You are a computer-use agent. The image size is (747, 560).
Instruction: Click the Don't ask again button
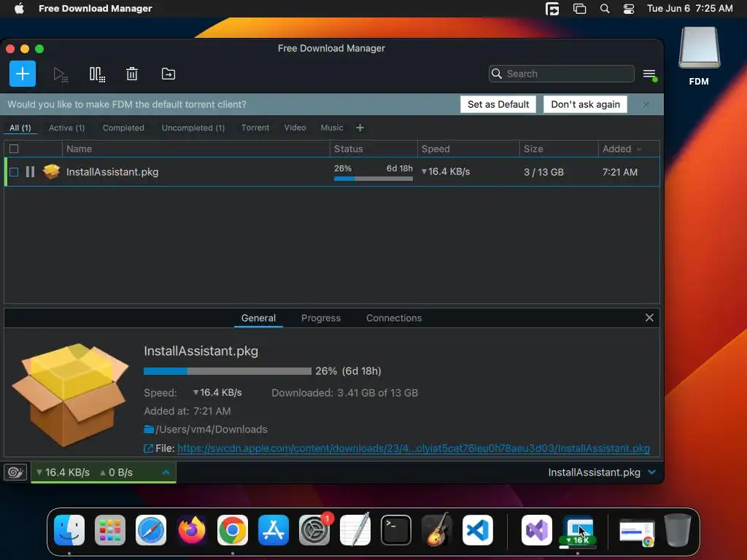(586, 104)
